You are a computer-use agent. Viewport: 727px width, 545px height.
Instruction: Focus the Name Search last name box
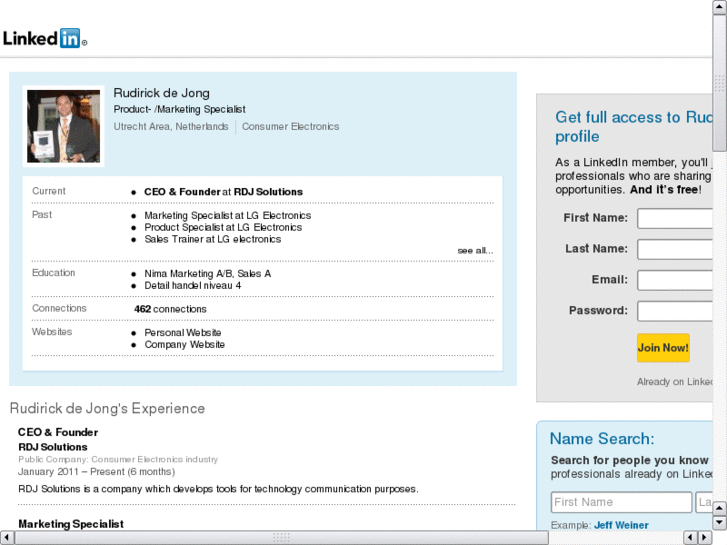click(704, 502)
